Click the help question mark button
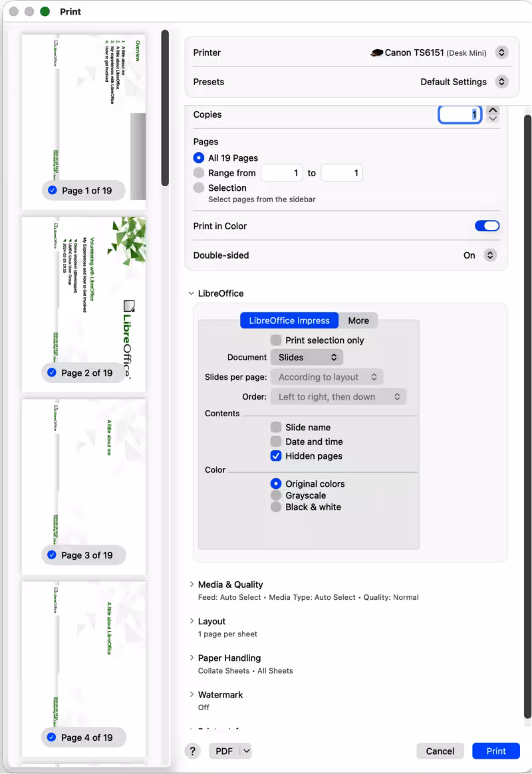532x774 pixels. (x=192, y=751)
